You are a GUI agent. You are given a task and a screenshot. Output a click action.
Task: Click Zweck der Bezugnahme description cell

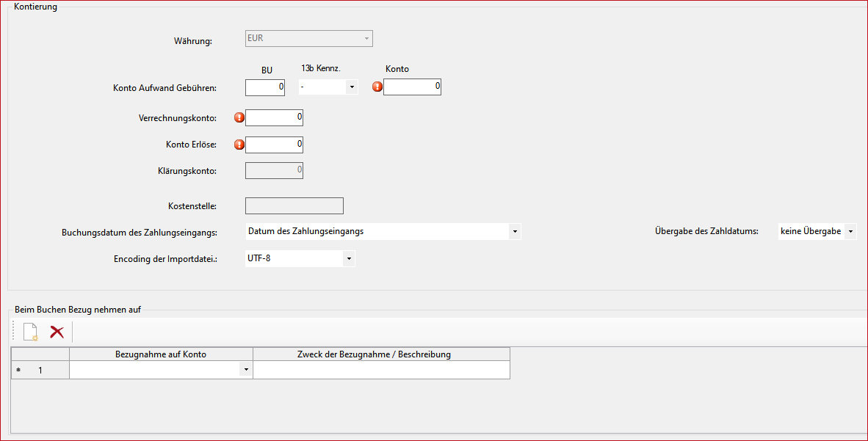pyautogui.click(x=381, y=371)
